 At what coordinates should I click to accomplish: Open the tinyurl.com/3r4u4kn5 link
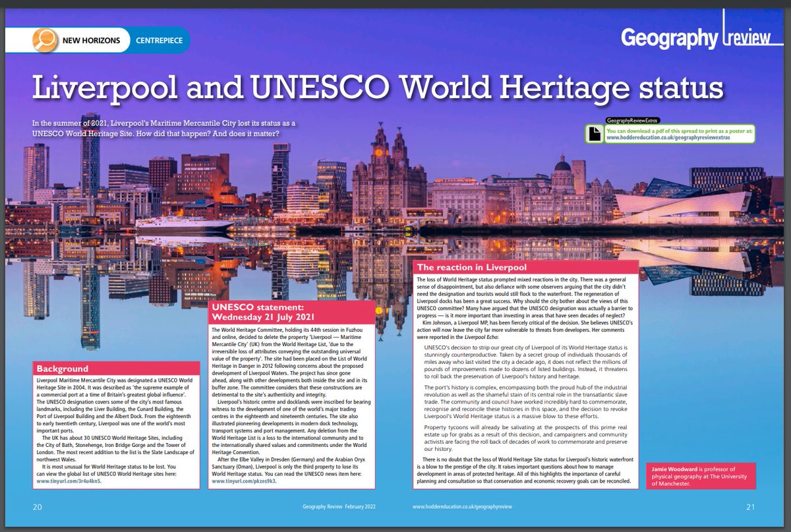point(69,481)
